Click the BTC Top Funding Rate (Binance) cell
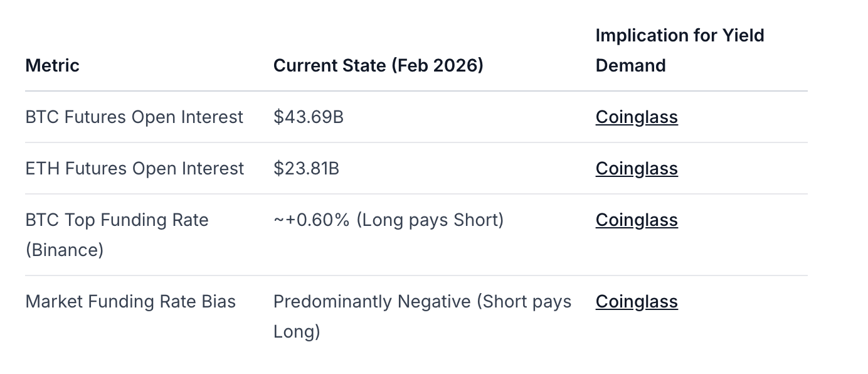 coord(117,235)
